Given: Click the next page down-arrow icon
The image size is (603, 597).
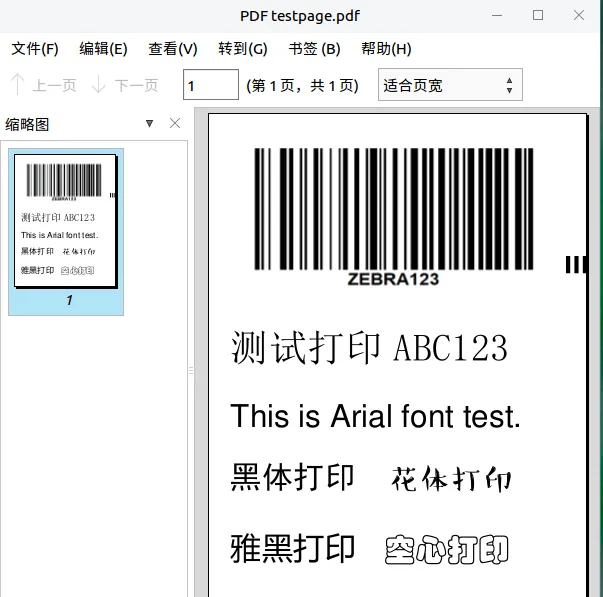Looking at the screenshot, I should click(x=99, y=85).
